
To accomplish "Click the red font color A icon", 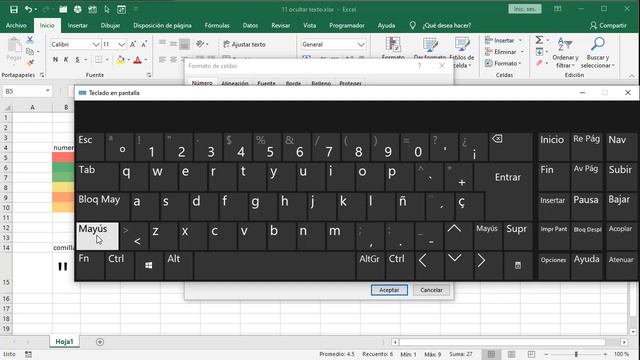I will pos(138,60).
